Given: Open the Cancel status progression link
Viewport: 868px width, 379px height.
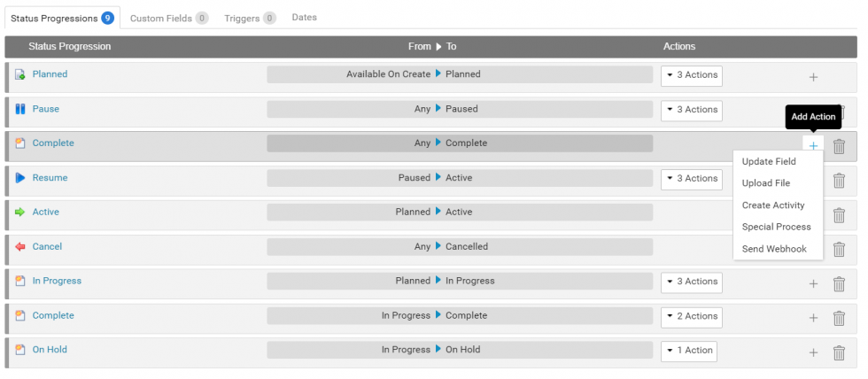Looking at the screenshot, I should 47,247.
